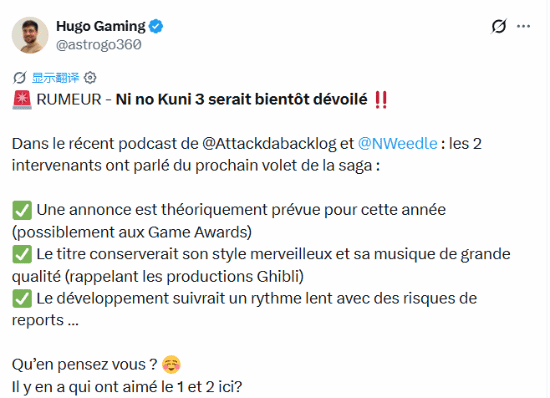Image resolution: width=550 pixels, height=398 pixels.
Task: Click the red siren emoji before RUMEUR
Action: pyautogui.click(x=22, y=100)
